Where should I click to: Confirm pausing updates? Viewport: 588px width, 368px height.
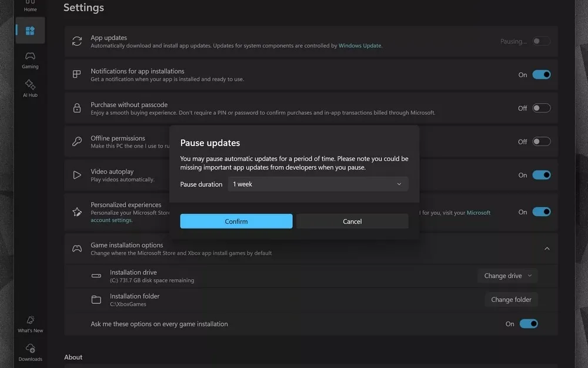point(236,221)
